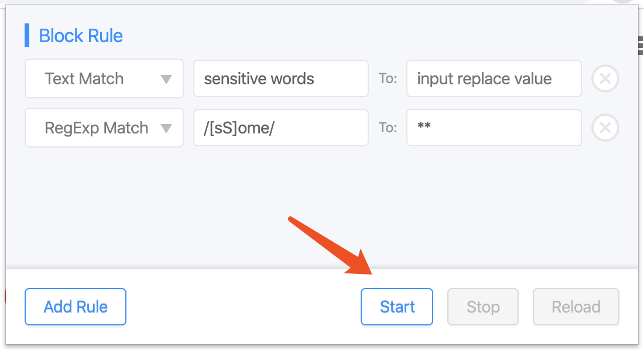Click the Reload button
This screenshot has width=644, height=350.
(x=576, y=307)
